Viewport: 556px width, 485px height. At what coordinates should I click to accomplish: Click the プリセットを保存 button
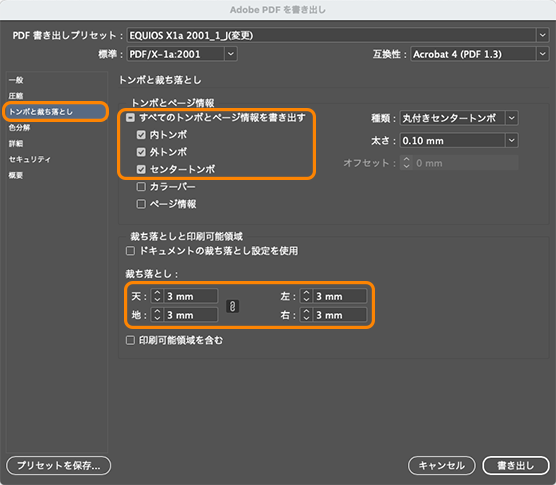59,465
